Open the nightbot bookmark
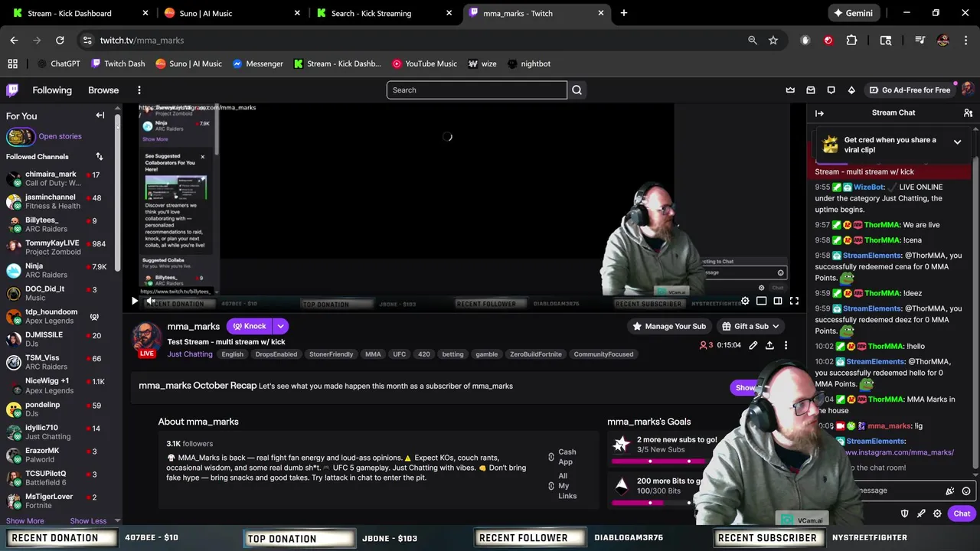 pos(529,64)
